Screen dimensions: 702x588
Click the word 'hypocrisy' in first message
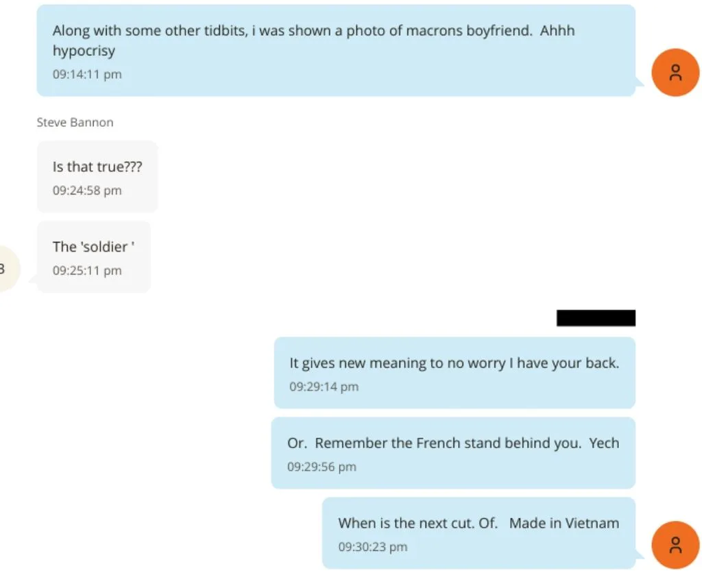(84, 51)
